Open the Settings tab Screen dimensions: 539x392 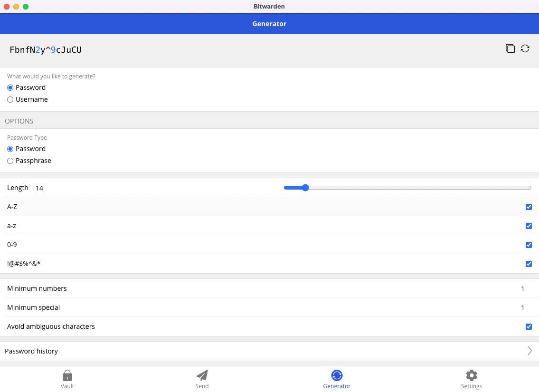(x=472, y=379)
